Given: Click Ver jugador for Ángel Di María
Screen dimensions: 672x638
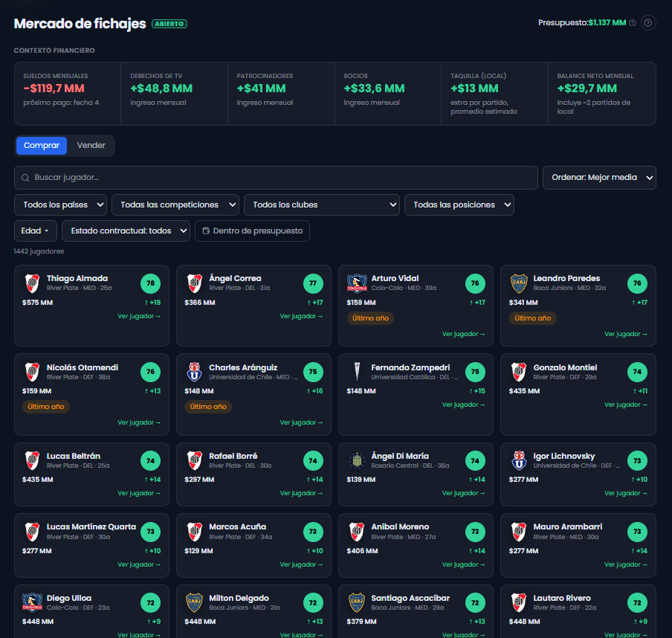Looking at the screenshot, I should pos(463,493).
